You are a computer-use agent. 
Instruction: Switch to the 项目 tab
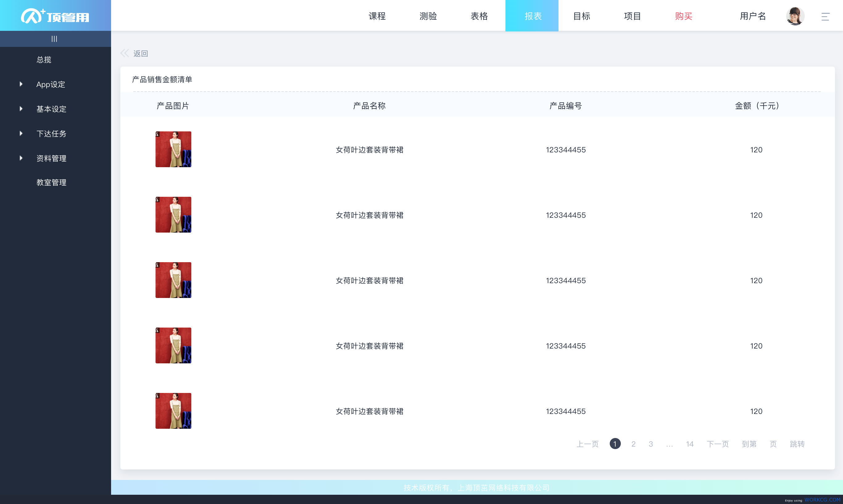click(633, 16)
